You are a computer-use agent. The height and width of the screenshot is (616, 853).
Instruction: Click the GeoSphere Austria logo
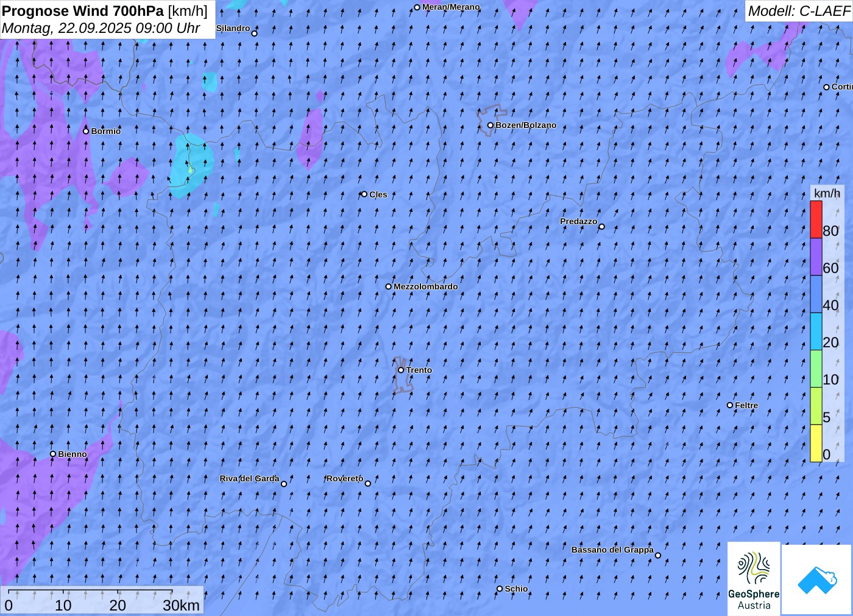pyautogui.click(x=754, y=578)
